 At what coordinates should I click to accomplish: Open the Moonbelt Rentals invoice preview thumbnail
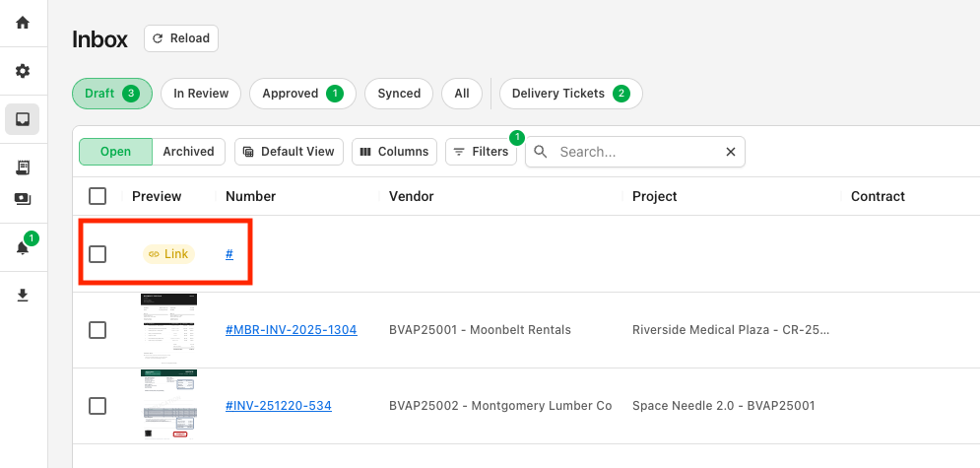(x=168, y=329)
